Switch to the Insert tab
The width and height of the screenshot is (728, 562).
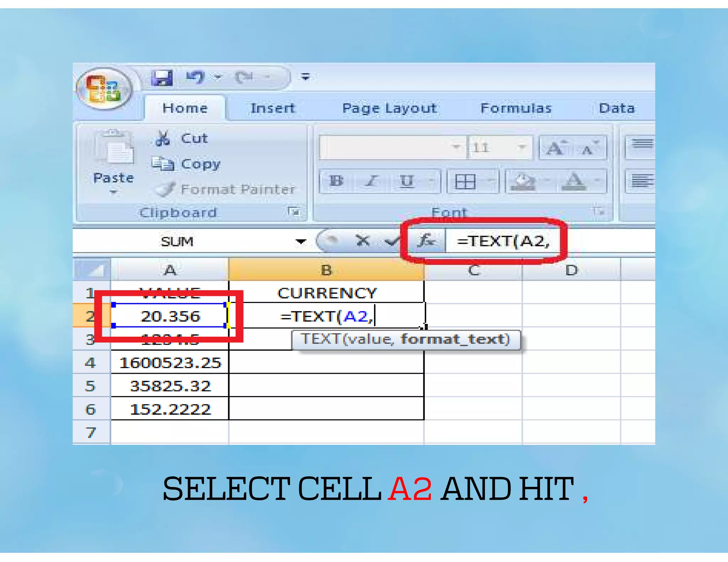click(x=273, y=108)
